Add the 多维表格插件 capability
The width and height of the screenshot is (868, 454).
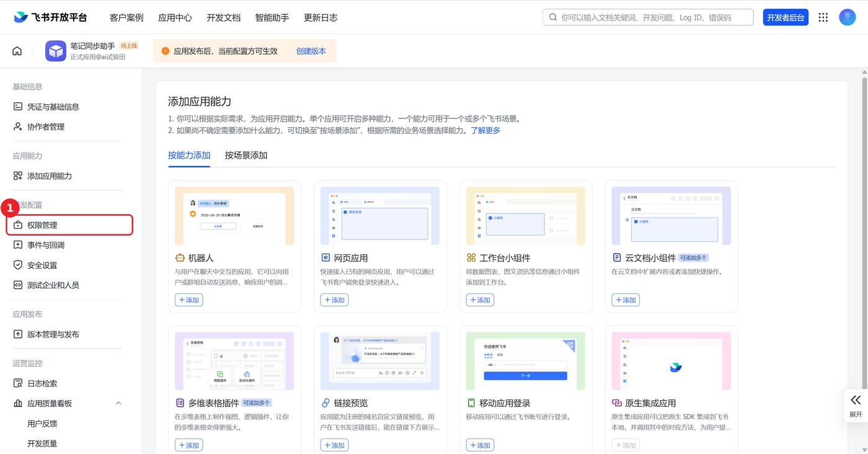tap(188, 445)
